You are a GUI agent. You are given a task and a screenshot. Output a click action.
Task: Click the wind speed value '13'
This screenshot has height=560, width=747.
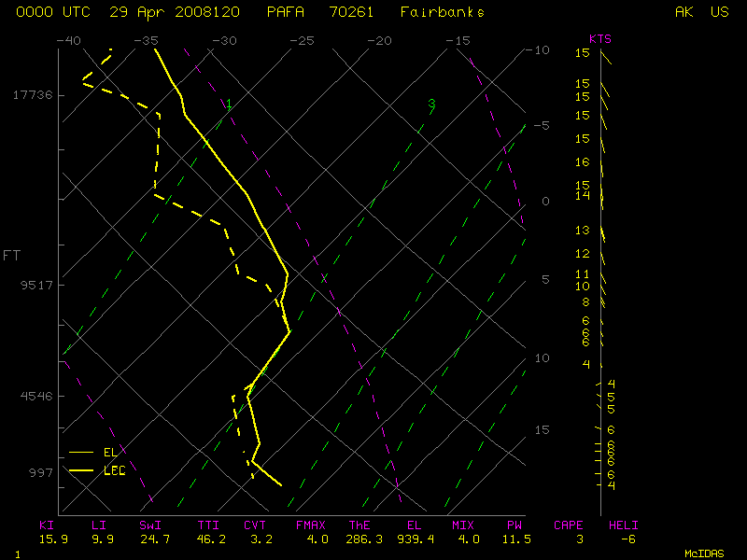(582, 231)
